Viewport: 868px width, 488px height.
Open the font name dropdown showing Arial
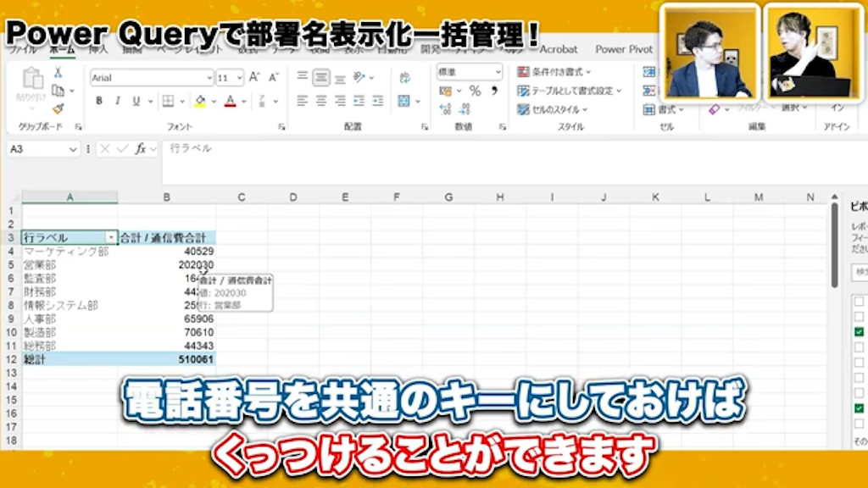click(x=209, y=78)
